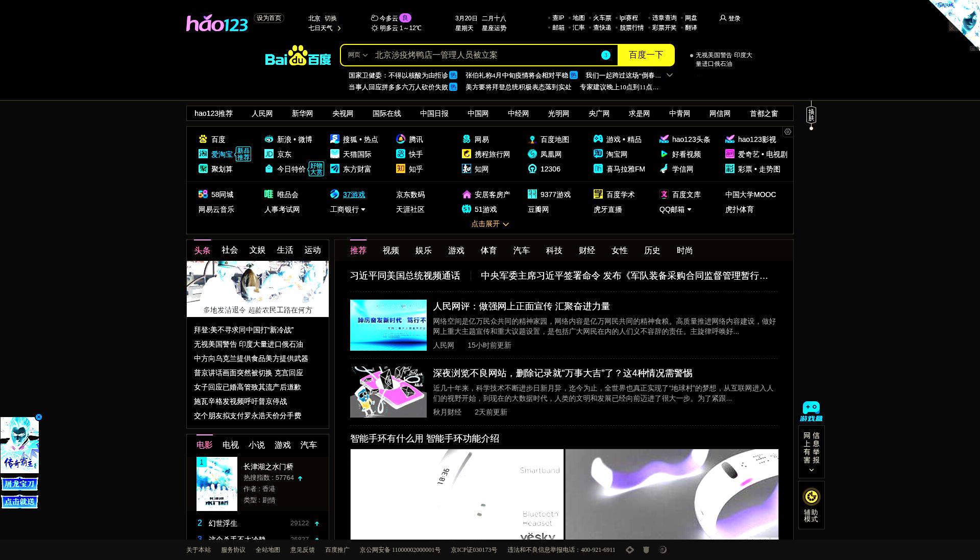
Task: Open 拜登:美不寻求同中国打"新冷战" headline
Action: (x=243, y=330)
